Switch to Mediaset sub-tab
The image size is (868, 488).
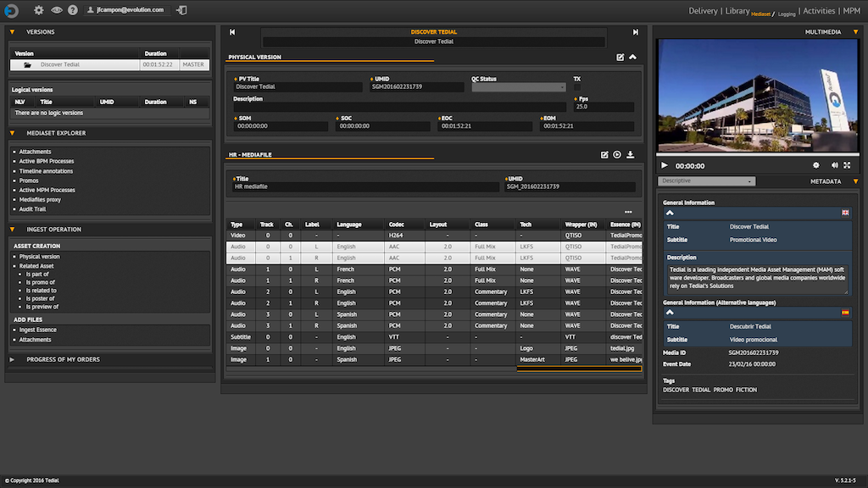click(760, 14)
